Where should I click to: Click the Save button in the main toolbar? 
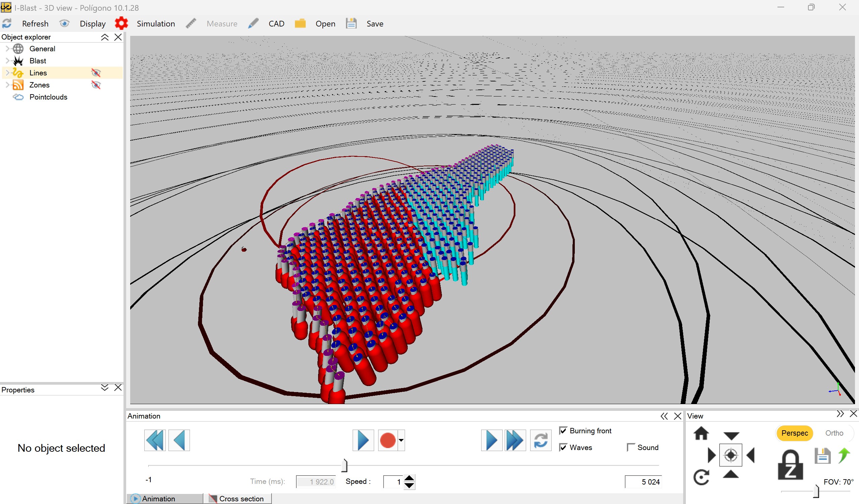pos(374,23)
